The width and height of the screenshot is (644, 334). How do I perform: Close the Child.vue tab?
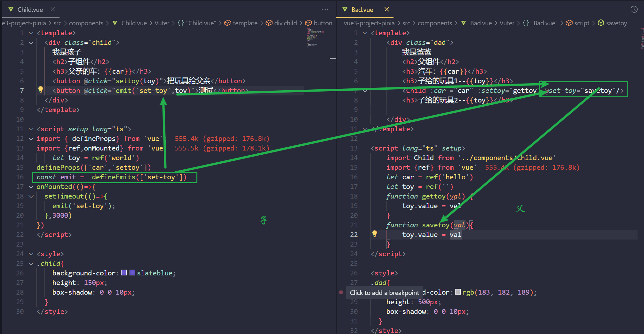coord(53,10)
